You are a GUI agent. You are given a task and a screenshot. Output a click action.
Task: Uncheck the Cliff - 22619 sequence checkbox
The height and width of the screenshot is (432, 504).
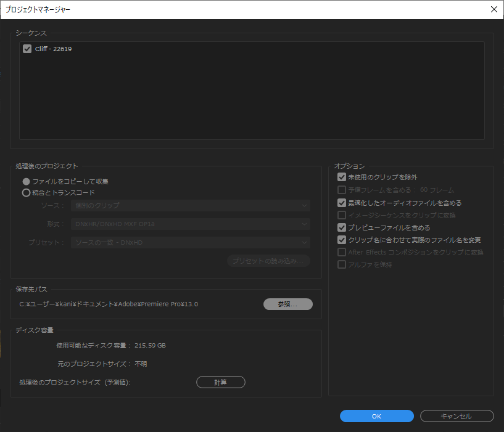coord(27,49)
